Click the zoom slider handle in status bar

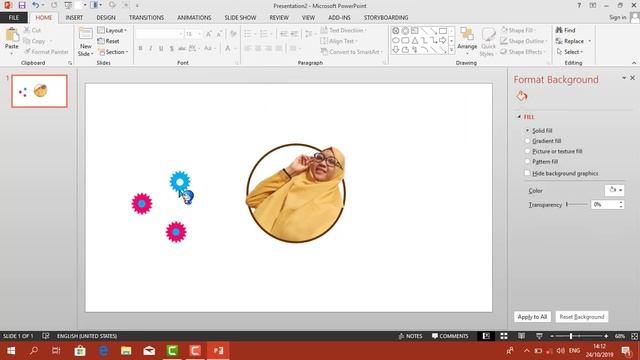(x=571, y=336)
